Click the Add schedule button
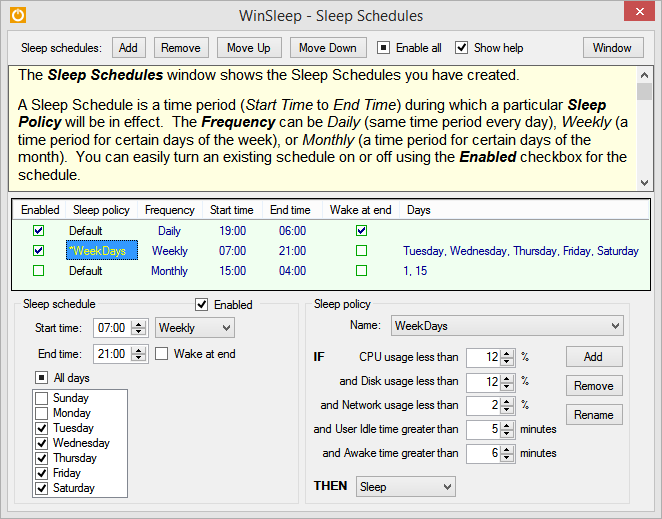Image resolution: width=662 pixels, height=519 pixels. [x=128, y=48]
